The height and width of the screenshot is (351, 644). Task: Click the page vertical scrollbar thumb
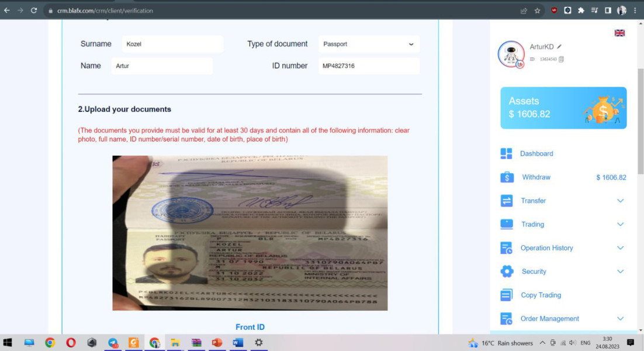point(640,121)
